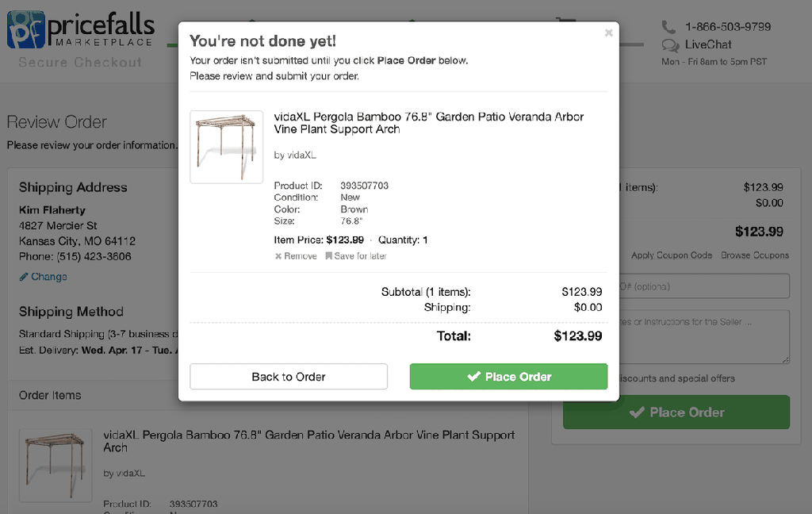The image size is (812, 514).
Task: Open LiveChat via the chat bubble icon
Action: tap(670, 45)
